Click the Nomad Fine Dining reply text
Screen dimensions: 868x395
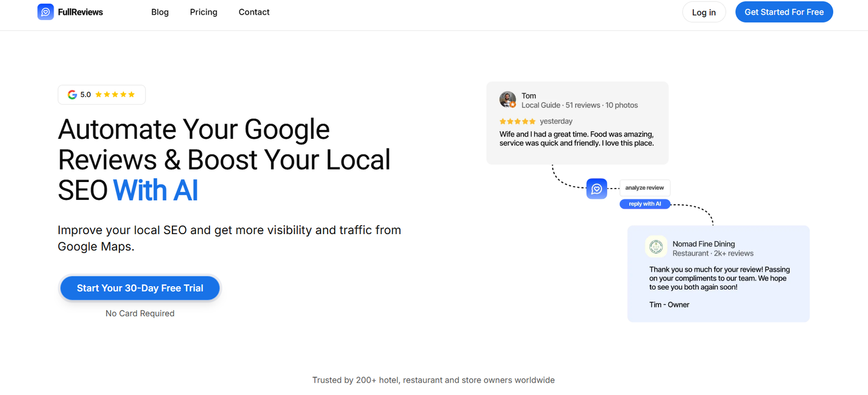click(x=719, y=278)
